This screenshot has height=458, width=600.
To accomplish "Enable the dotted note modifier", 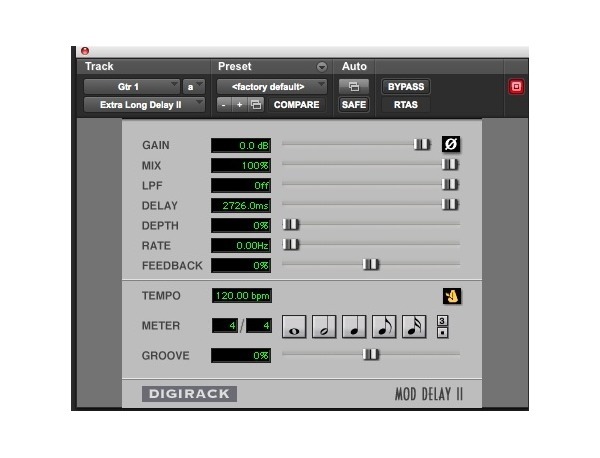I will click(x=442, y=332).
